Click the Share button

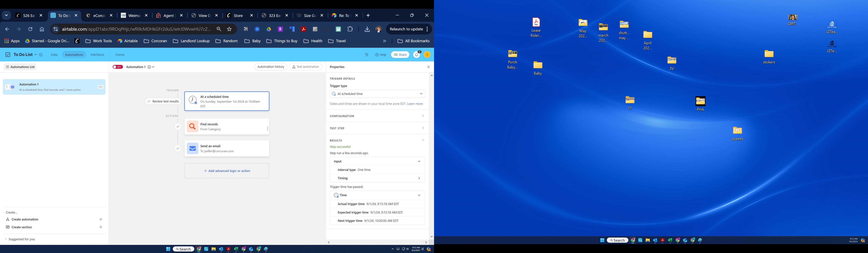(400, 55)
